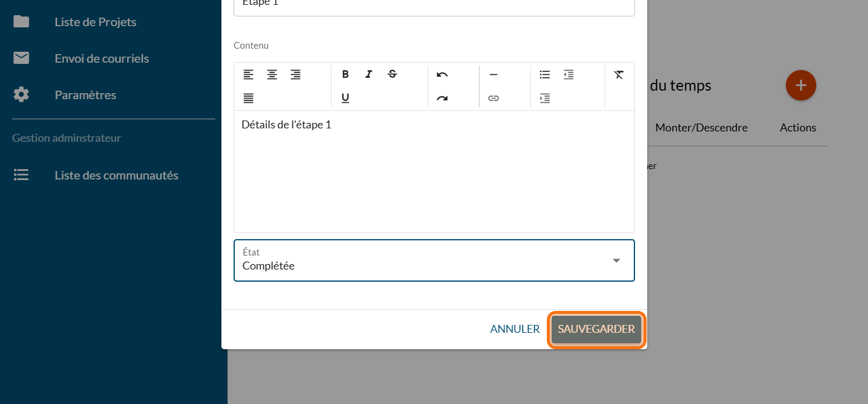Justify the text in editor
The width and height of the screenshot is (868, 404).
[248, 98]
